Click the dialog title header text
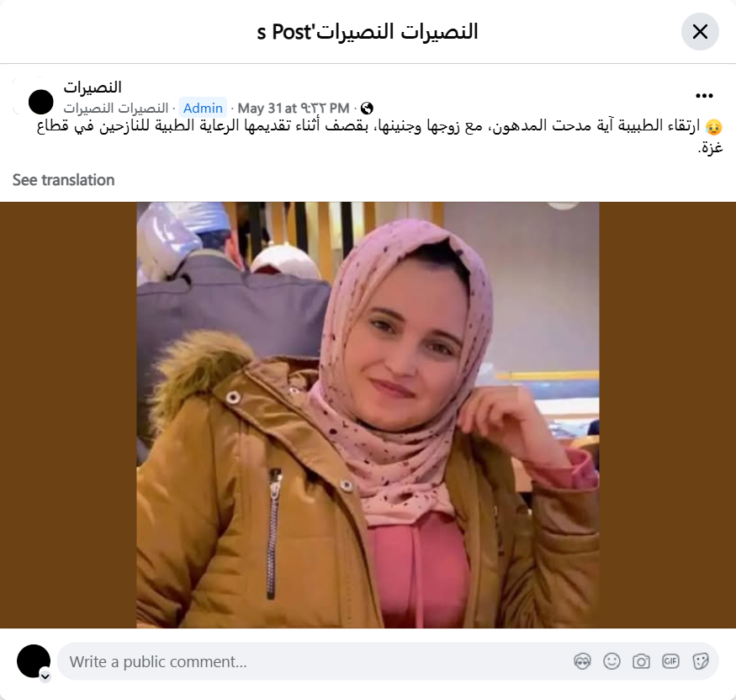The image size is (736, 700). [368, 32]
